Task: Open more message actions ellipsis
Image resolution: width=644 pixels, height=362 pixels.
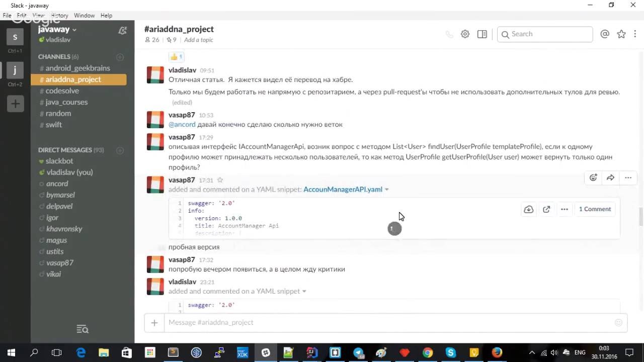Action: click(628, 177)
